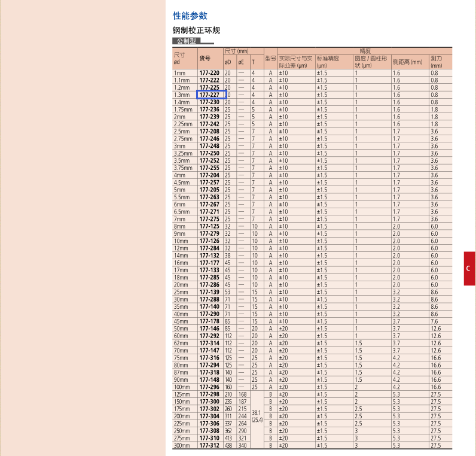Select item number 177-275
Screen dimensions: 476x456
pos(209,219)
